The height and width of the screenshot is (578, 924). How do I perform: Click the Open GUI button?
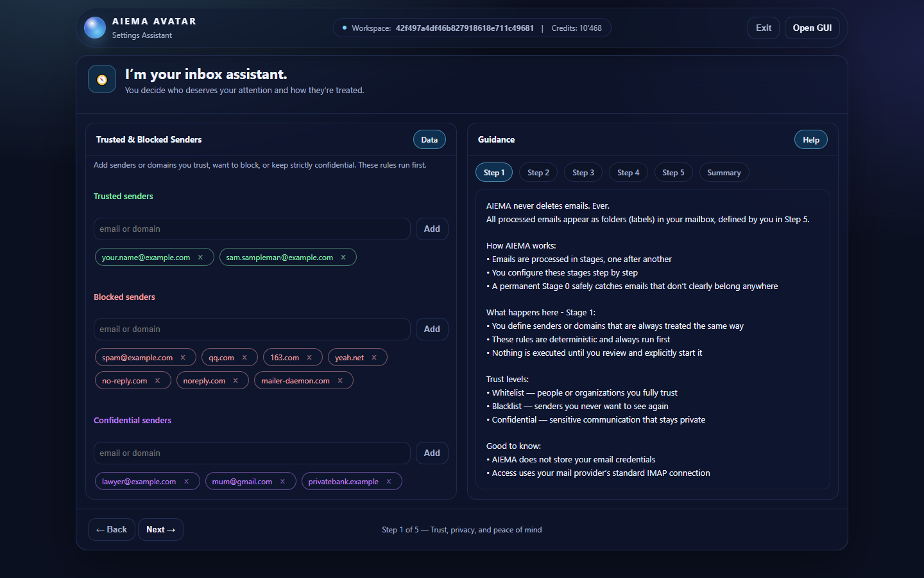pos(812,28)
